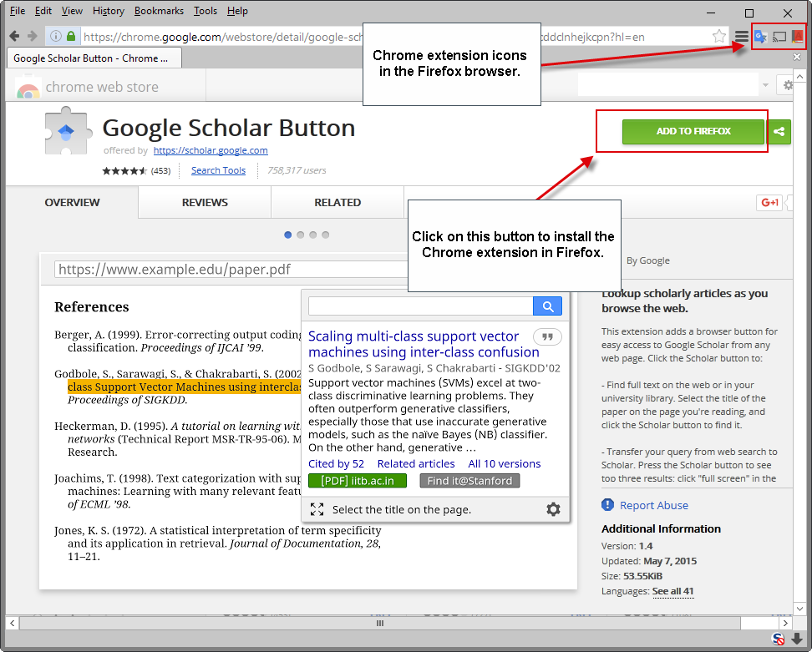Click the NoScript S icon in status bar
Viewport: 812px width, 652px height.
coord(778,639)
